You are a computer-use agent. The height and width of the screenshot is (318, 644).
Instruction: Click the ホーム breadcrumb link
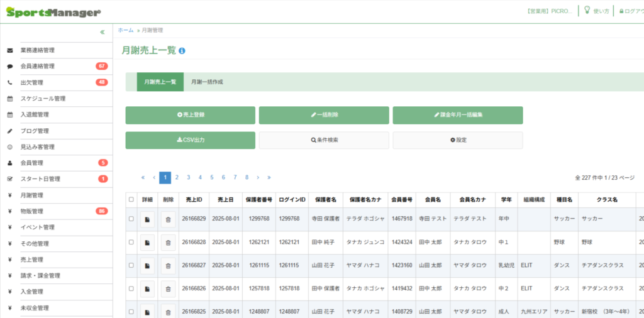pos(126,30)
